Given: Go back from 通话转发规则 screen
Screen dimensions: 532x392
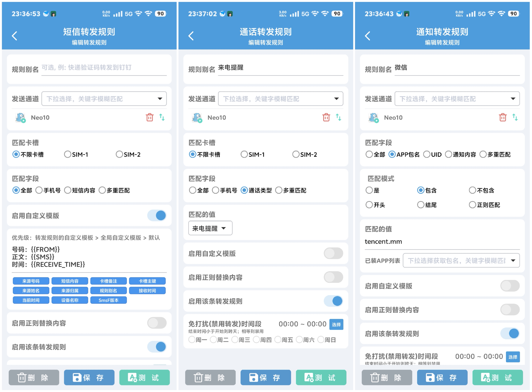Looking at the screenshot, I should [191, 36].
